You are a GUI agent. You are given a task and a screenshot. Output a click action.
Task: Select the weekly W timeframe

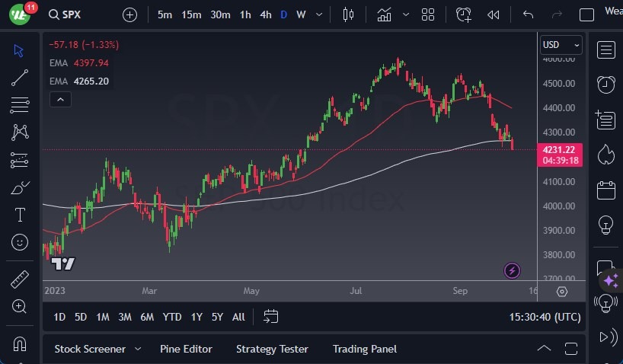point(302,14)
